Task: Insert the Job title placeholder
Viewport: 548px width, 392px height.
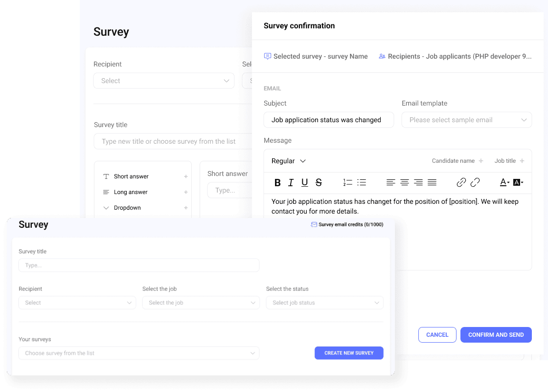Action: [x=509, y=160]
